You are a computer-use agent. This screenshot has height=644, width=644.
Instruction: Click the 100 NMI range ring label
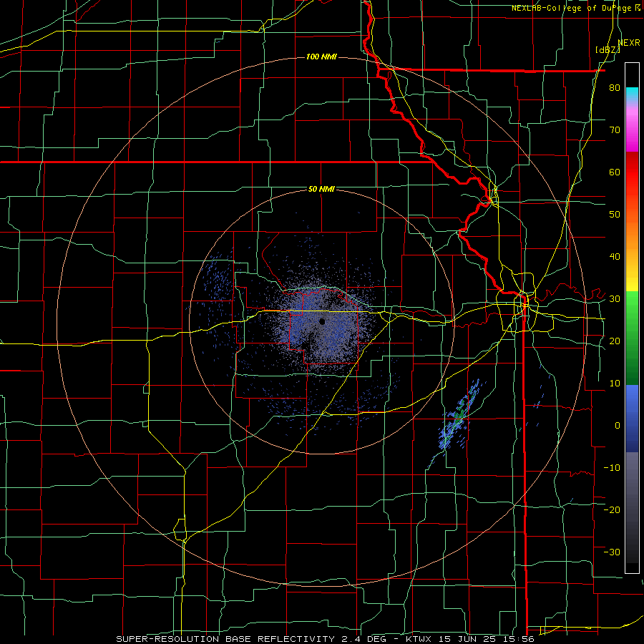coord(321,57)
